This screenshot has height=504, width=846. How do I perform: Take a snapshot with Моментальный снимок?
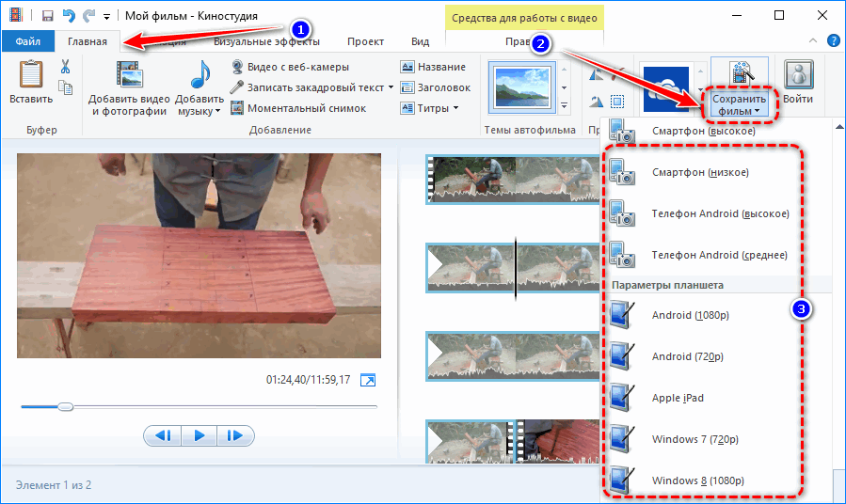tap(298, 108)
